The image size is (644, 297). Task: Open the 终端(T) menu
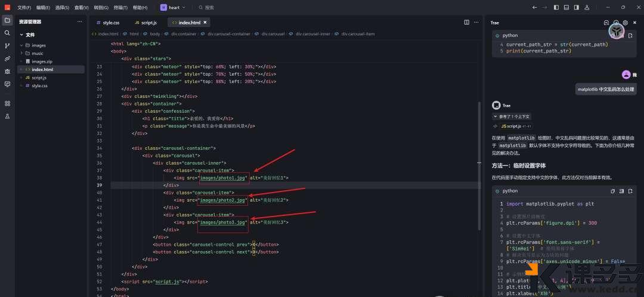click(120, 8)
